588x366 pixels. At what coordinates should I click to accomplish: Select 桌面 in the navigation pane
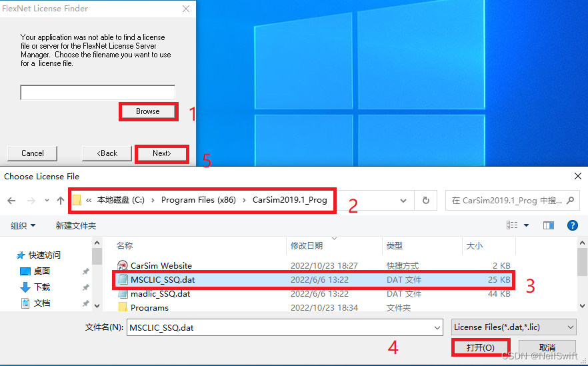click(x=42, y=271)
